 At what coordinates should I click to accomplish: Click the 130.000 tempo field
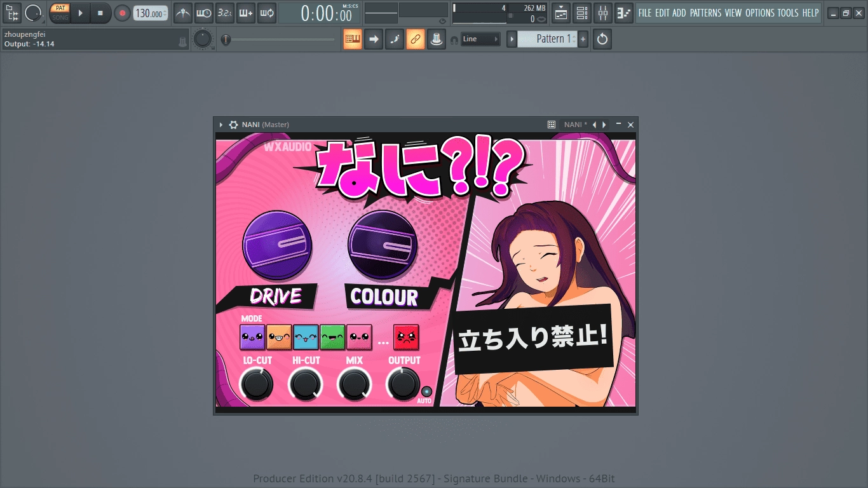(151, 13)
